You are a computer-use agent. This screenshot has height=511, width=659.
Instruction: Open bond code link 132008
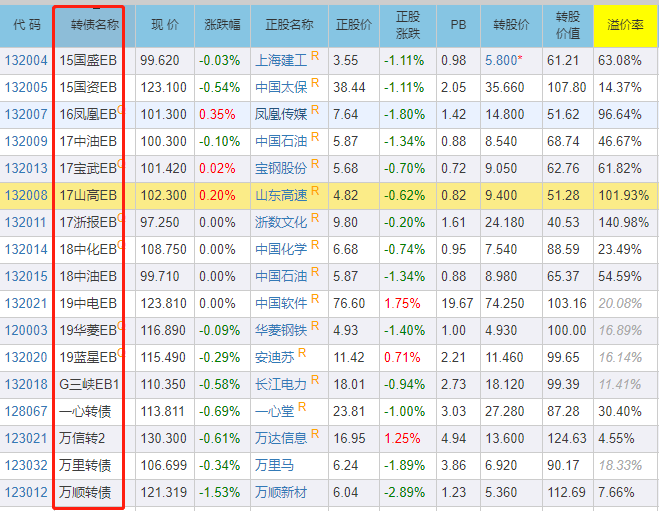26,195
